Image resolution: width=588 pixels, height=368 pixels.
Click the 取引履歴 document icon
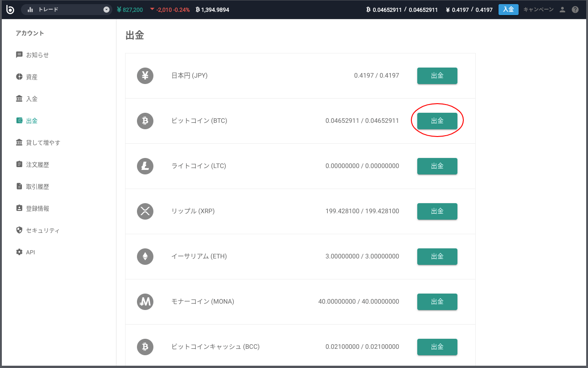(19, 186)
